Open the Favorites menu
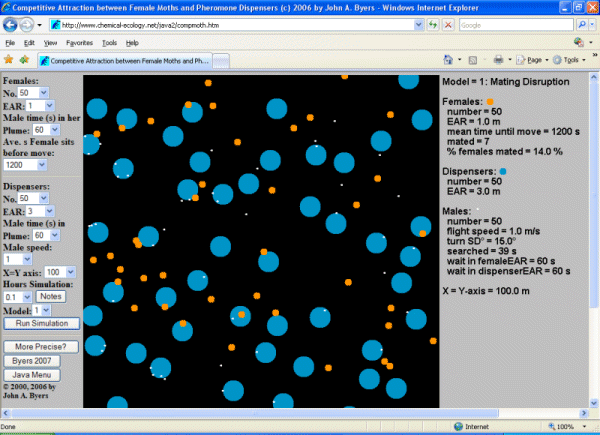The height and width of the screenshot is (435, 600). coord(79,43)
